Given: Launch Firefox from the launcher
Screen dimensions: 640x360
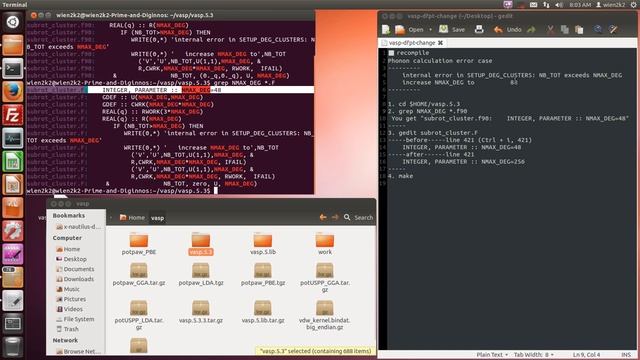Looking at the screenshot, I should (13, 91).
